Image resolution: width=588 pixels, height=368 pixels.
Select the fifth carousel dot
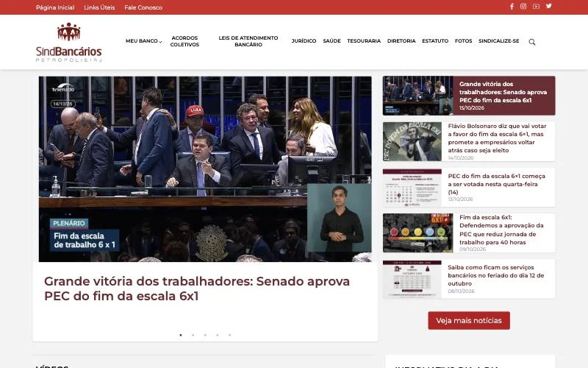coord(229,335)
